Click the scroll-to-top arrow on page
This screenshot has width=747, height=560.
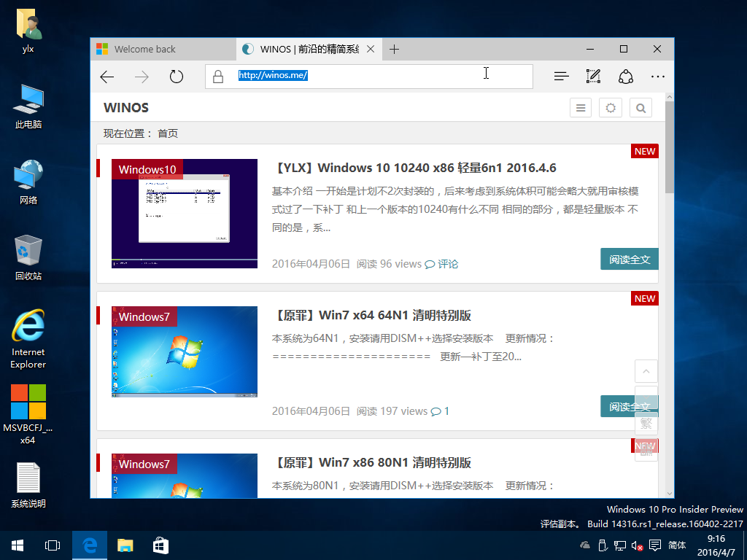pyautogui.click(x=646, y=371)
